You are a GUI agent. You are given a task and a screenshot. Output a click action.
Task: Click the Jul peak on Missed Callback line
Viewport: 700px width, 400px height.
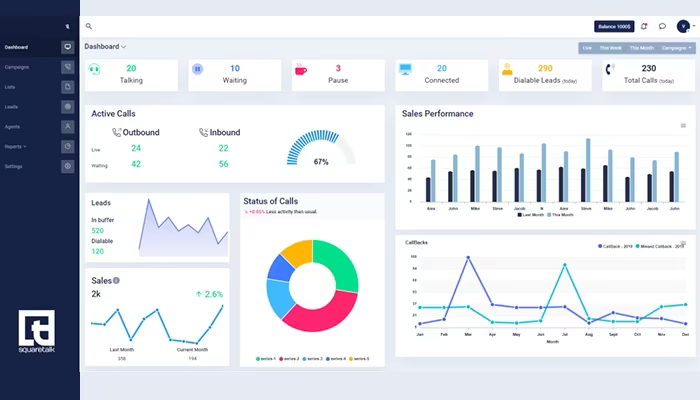tap(565, 265)
